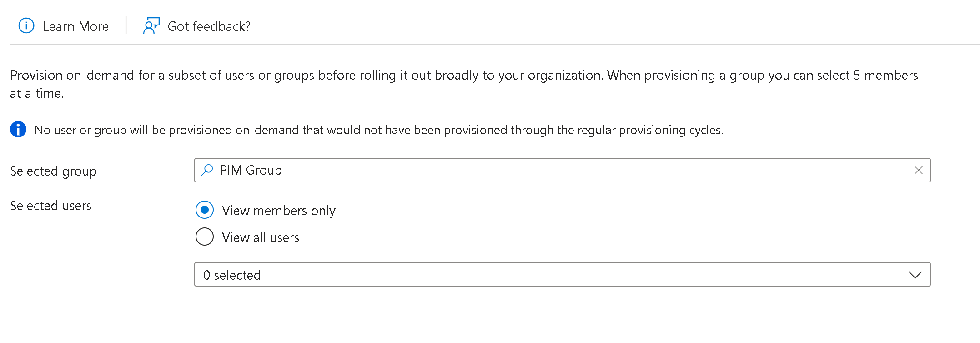Screen dimensions: 980x343
Task: Click the "PIM Group" text in group field
Action: [251, 170]
